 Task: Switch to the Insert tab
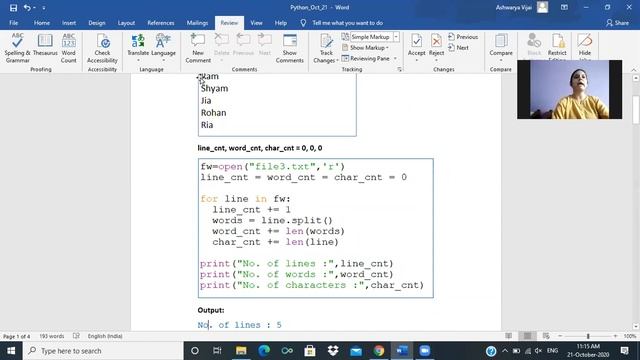69,23
